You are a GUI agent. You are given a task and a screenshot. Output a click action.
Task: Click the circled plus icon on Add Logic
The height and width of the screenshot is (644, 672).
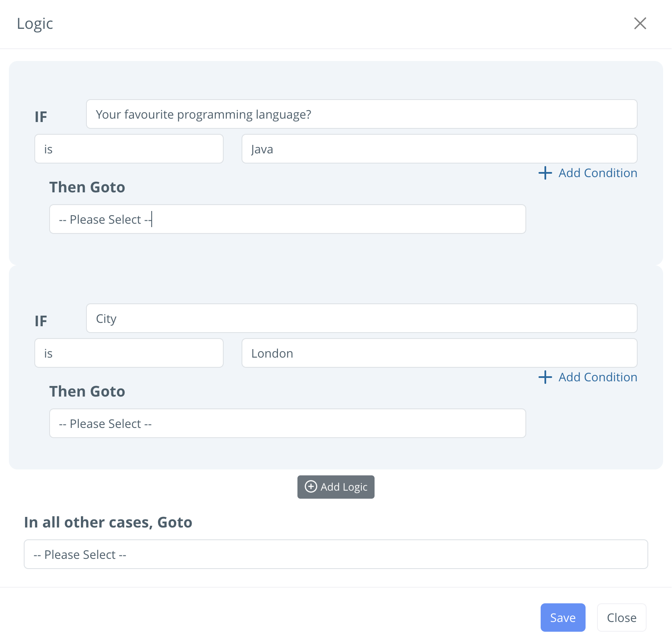click(311, 487)
